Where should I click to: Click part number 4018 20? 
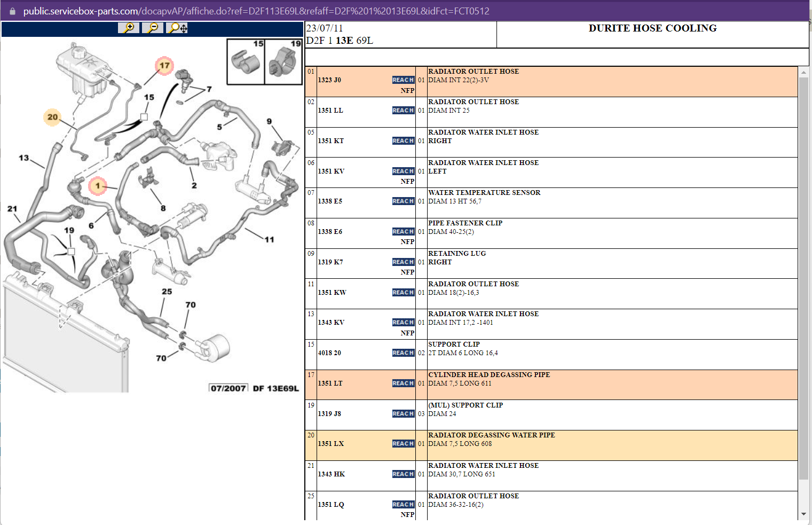tap(329, 353)
